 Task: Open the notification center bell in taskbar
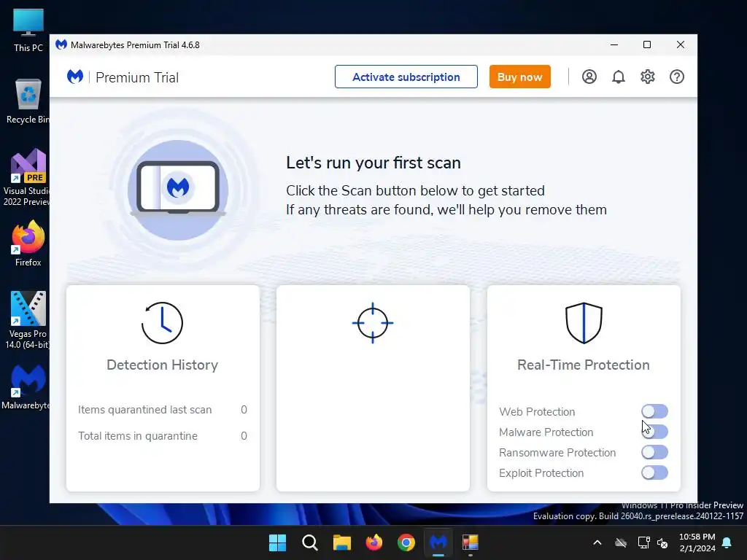[x=727, y=542]
